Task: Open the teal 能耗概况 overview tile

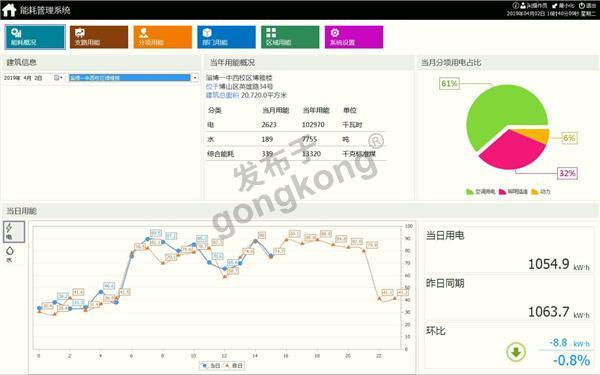Action: point(35,37)
